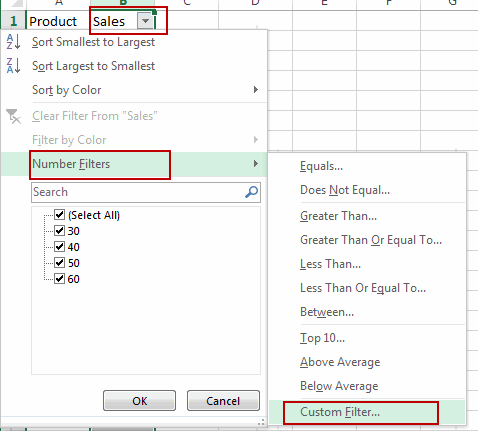Click the OK button

[139, 401]
